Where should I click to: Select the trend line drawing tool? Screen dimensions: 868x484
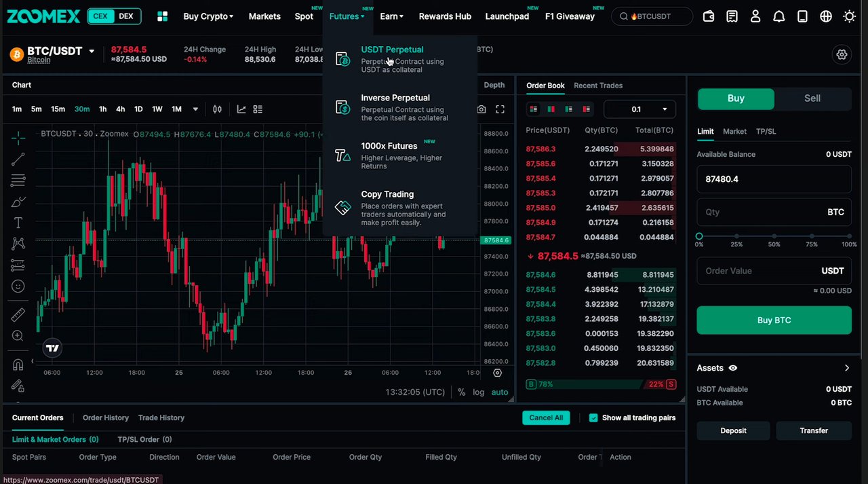click(18, 160)
